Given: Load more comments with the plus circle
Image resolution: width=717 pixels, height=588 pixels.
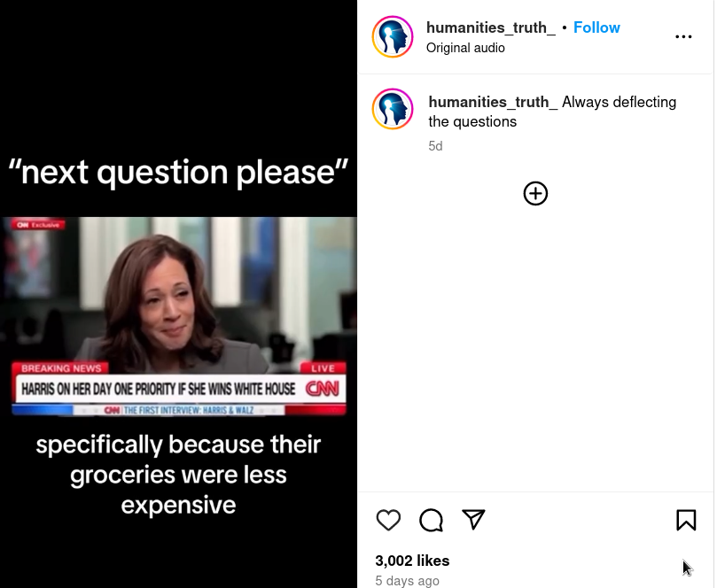Looking at the screenshot, I should click(x=535, y=194).
